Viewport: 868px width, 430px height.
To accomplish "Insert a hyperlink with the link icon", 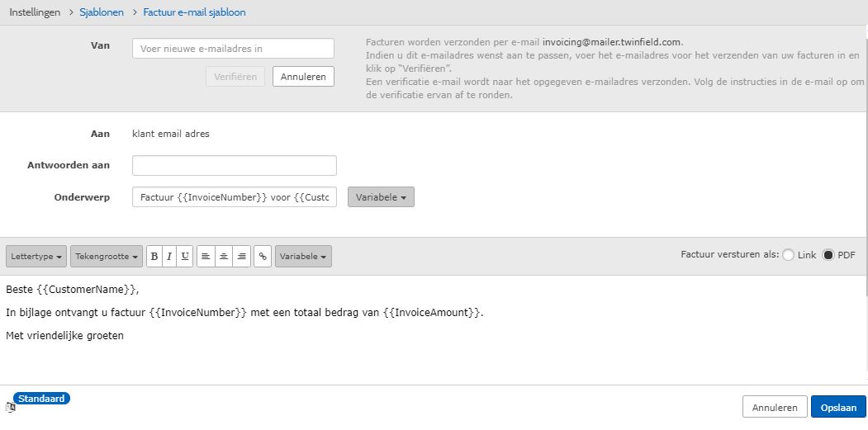I will pyautogui.click(x=263, y=257).
